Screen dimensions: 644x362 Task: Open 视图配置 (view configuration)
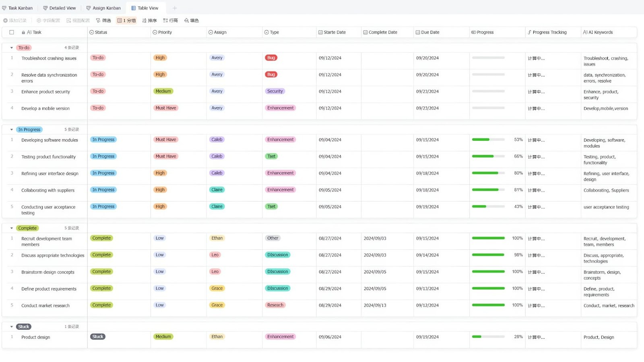[x=77, y=20]
